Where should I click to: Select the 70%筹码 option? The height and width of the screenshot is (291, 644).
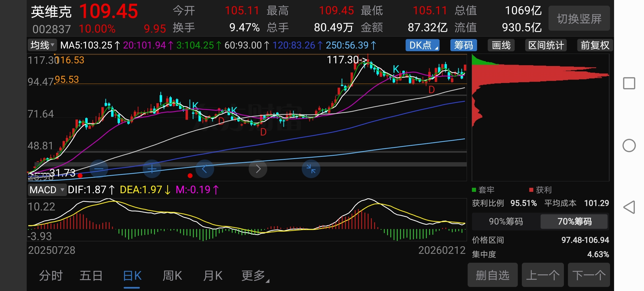(x=574, y=221)
